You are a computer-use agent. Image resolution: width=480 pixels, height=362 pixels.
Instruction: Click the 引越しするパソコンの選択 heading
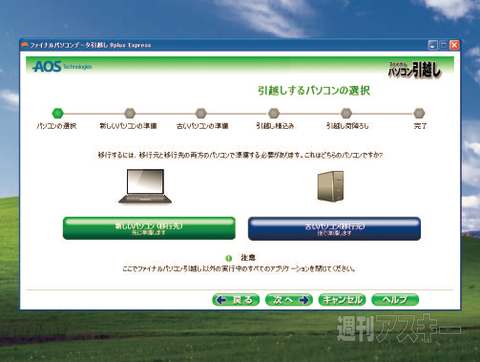(x=314, y=90)
